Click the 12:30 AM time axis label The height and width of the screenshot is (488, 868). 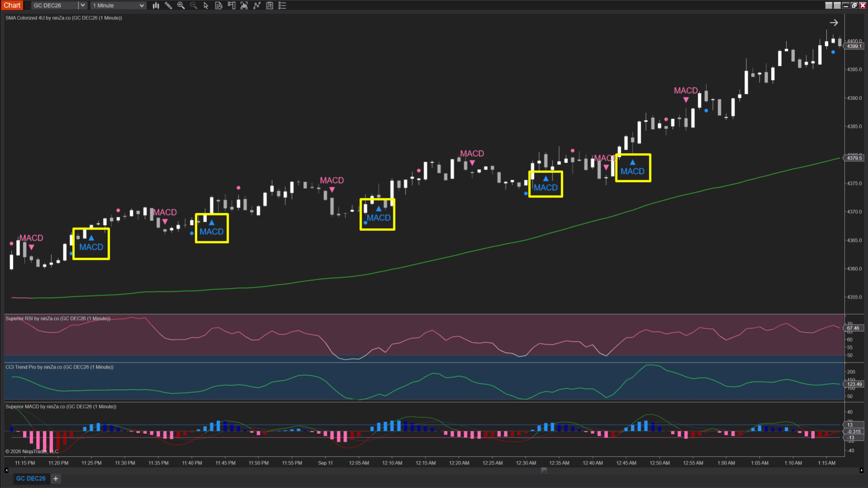click(526, 463)
